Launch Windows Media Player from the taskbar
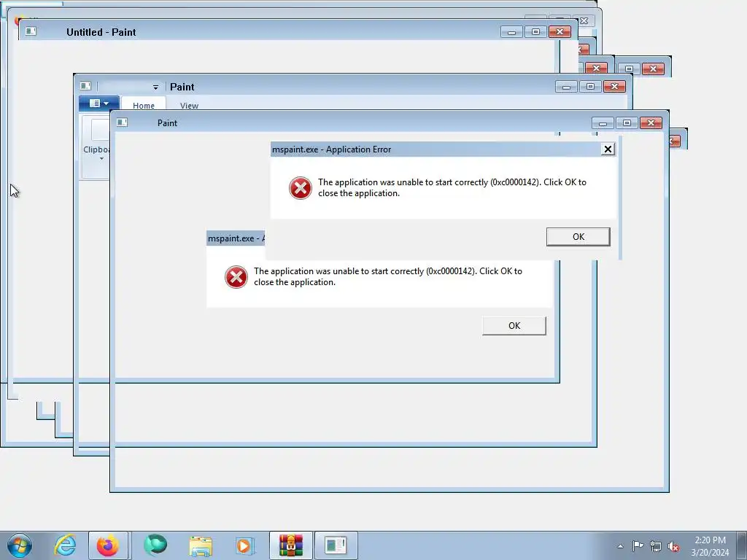This screenshot has width=747, height=560. [x=245, y=545]
